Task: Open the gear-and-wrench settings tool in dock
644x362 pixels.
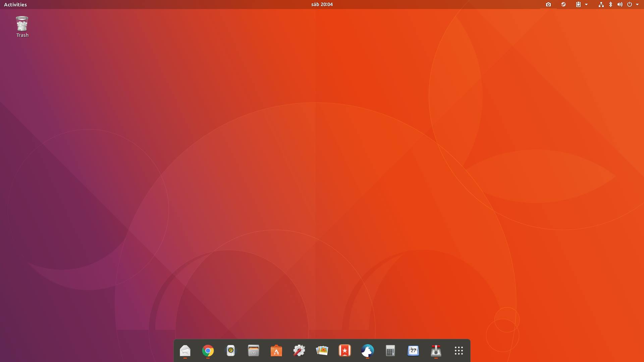Action: click(x=299, y=351)
